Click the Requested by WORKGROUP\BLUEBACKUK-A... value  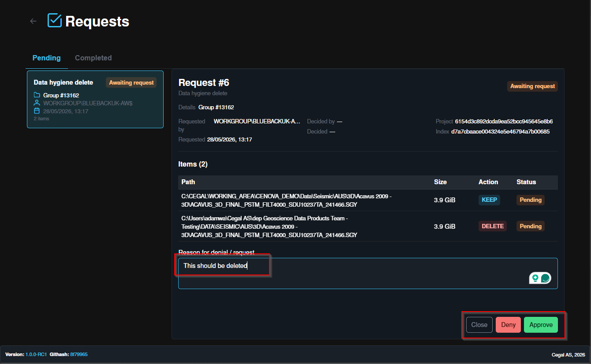click(x=257, y=121)
